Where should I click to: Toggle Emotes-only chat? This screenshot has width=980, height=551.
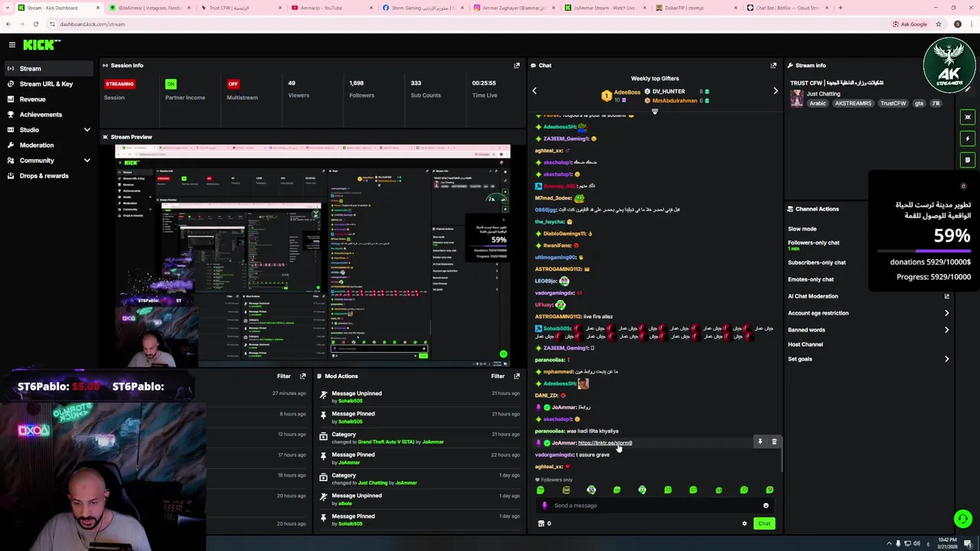pyautogui.click(x=811, y=279)
